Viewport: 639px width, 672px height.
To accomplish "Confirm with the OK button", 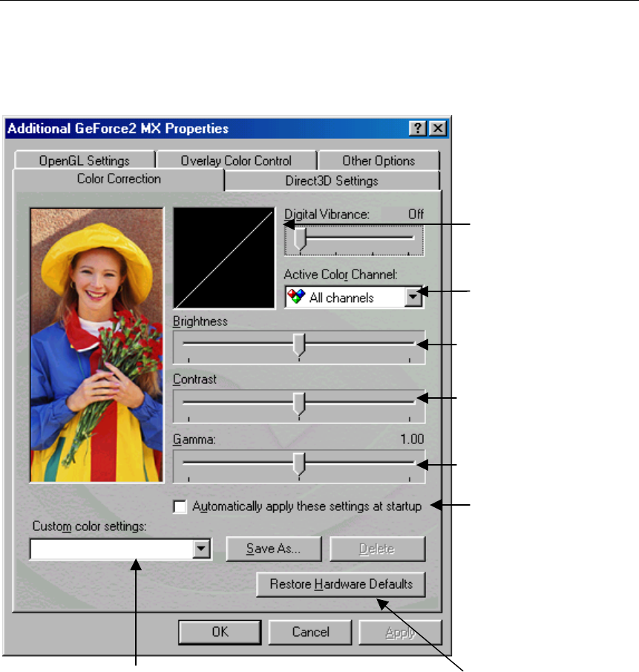I will pyautogui.click(x=220, y=632).
